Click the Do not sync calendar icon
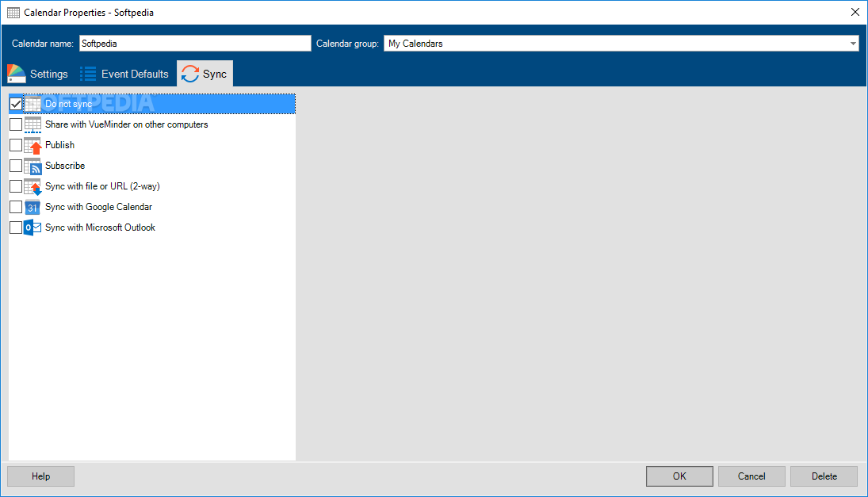 [x=33, y=104]
